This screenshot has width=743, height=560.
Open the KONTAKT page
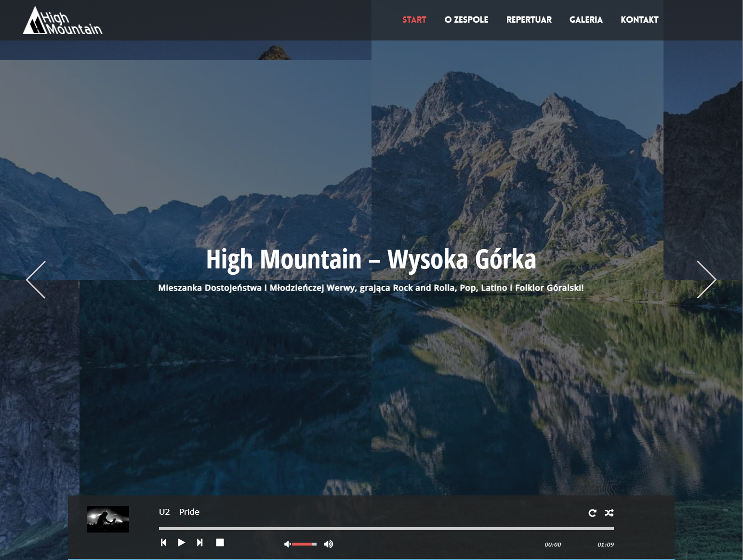[x=639, y=20]
